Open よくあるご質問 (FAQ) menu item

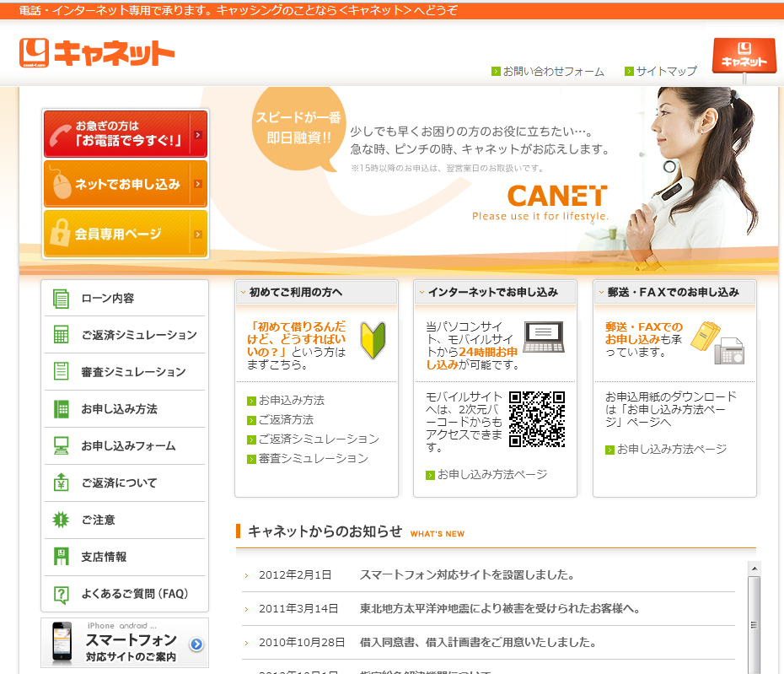point(125,594)
